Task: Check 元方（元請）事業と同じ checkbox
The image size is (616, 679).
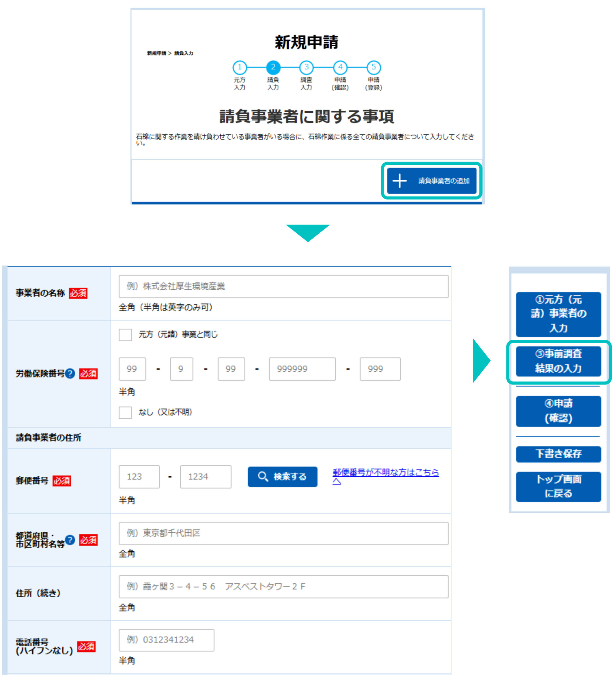Action: (x=125, y=335)
